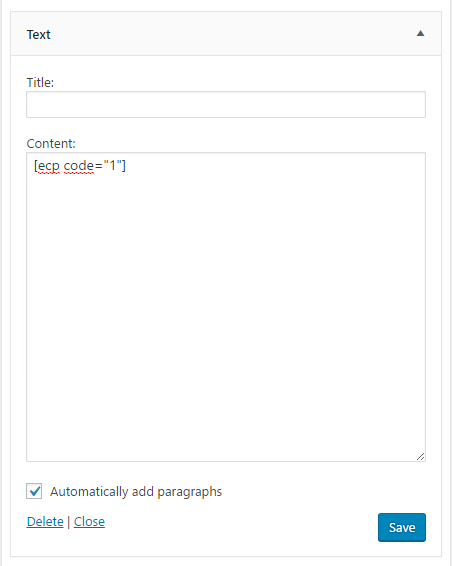Click the word code in the shortcode
This screenshot has width=452, height=566.
pyautogui.click(x=79, y=166)
